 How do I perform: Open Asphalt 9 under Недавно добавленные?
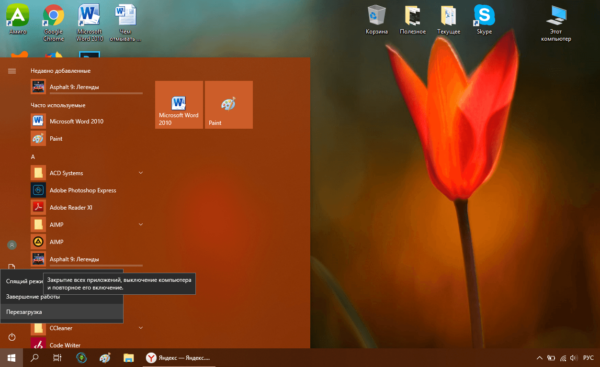86,87
